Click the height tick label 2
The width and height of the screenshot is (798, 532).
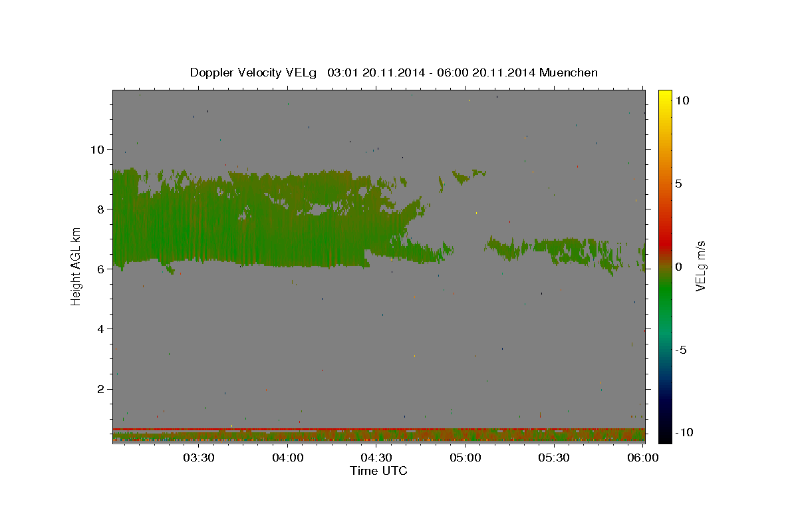click(100, 389)
